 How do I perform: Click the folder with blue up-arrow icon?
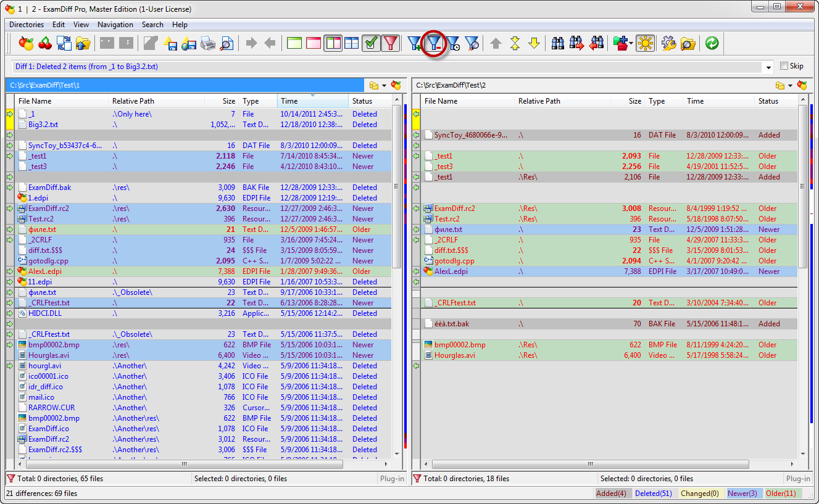point(83,43)
